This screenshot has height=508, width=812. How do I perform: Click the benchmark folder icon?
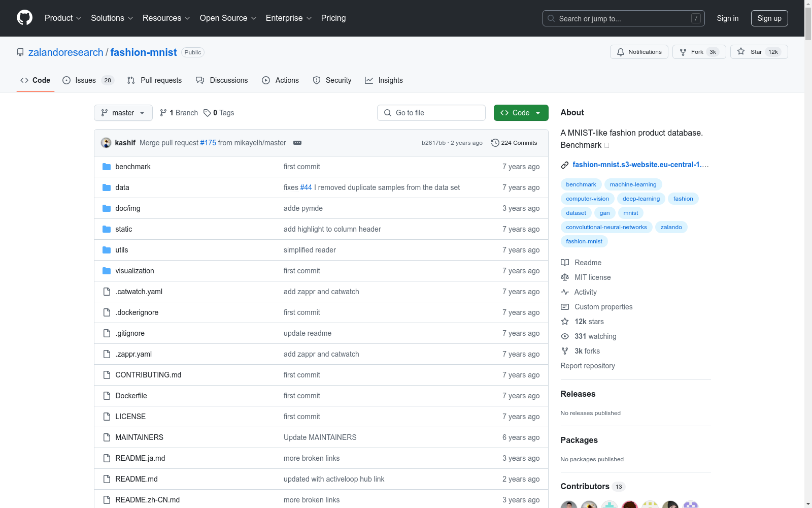point(107,167)
